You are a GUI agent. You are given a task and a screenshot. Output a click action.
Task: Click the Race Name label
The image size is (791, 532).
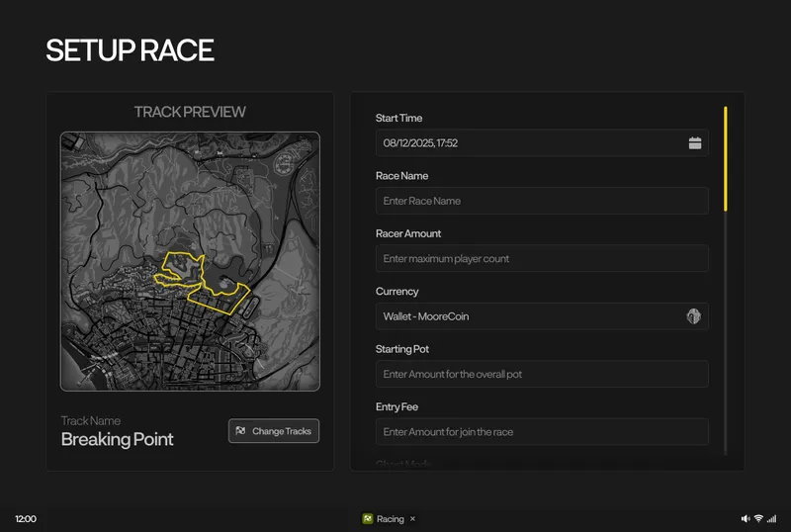point(401,176)
